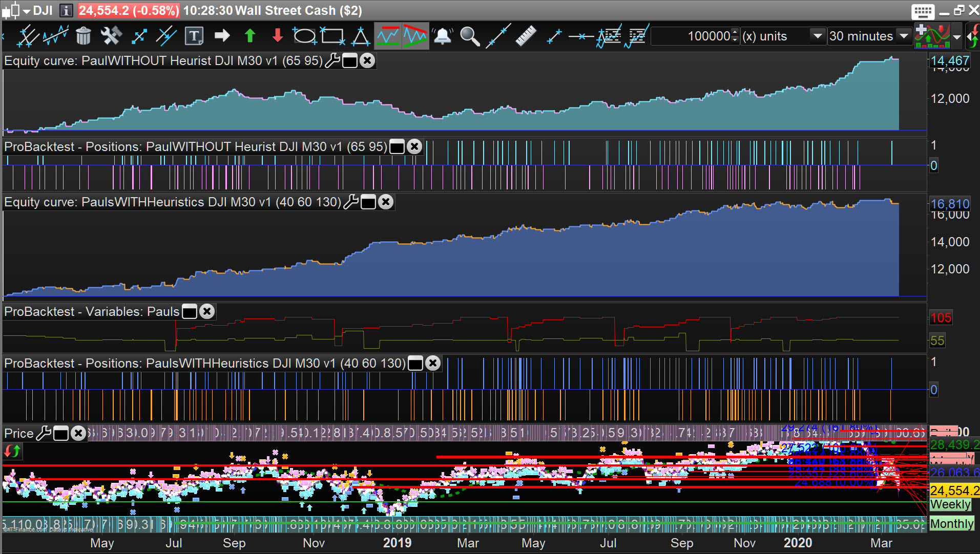980x554 pixels.
Task: Select the magnifying glass zoom tool
Action: point(470,36)
